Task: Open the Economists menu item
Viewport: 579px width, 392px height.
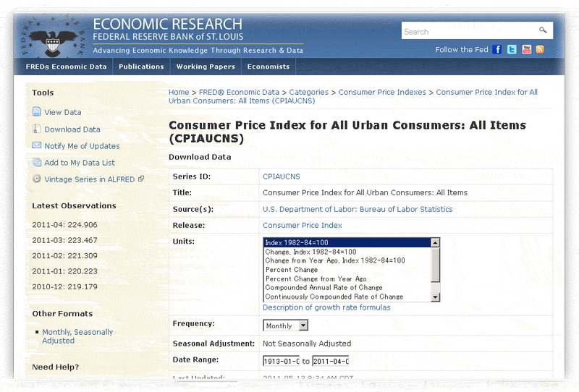Action: tap(269, 67)
